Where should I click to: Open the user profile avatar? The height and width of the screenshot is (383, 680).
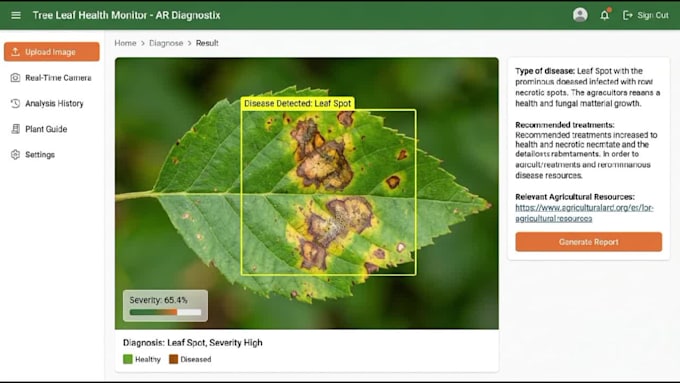(x=580, y=15)
